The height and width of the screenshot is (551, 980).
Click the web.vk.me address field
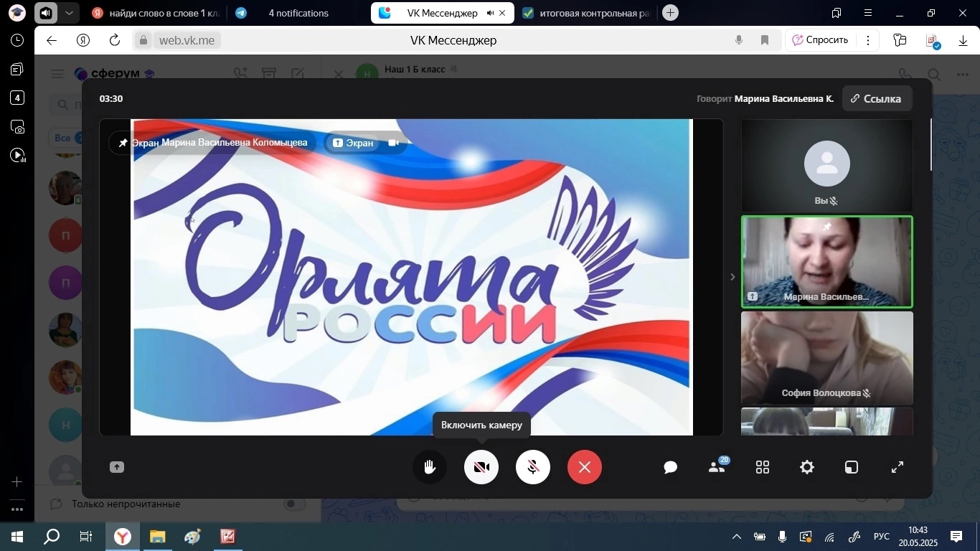(x=187, y=40)
